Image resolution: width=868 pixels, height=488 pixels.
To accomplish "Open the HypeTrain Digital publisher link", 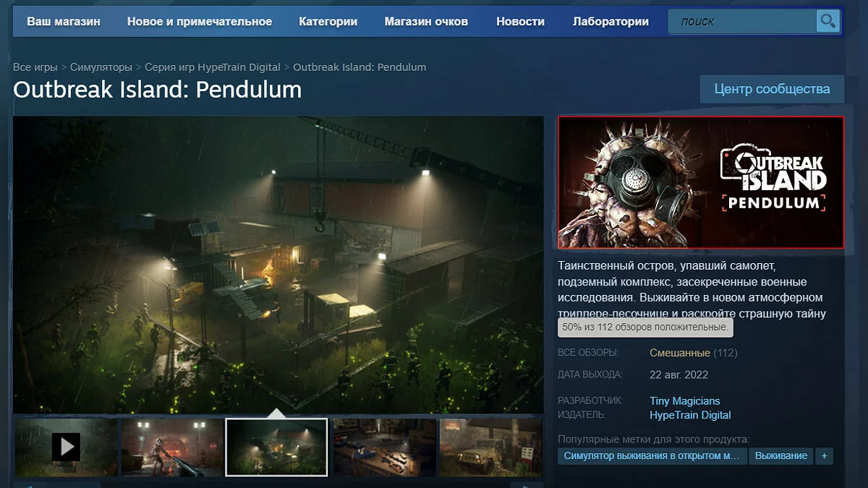I will click(x=690, y=415).
